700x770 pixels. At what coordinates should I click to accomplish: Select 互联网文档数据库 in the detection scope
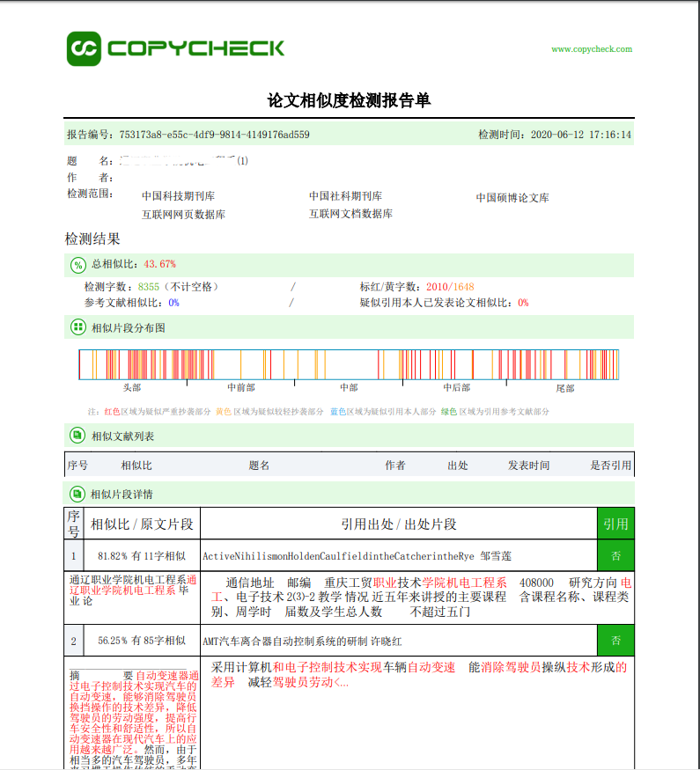point(350,214)
